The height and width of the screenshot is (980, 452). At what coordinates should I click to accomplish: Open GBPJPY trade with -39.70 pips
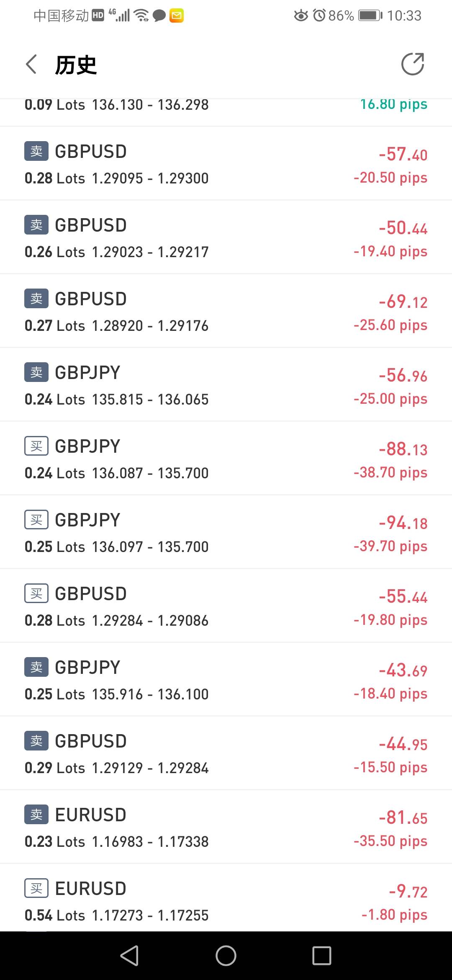(226, 533)
